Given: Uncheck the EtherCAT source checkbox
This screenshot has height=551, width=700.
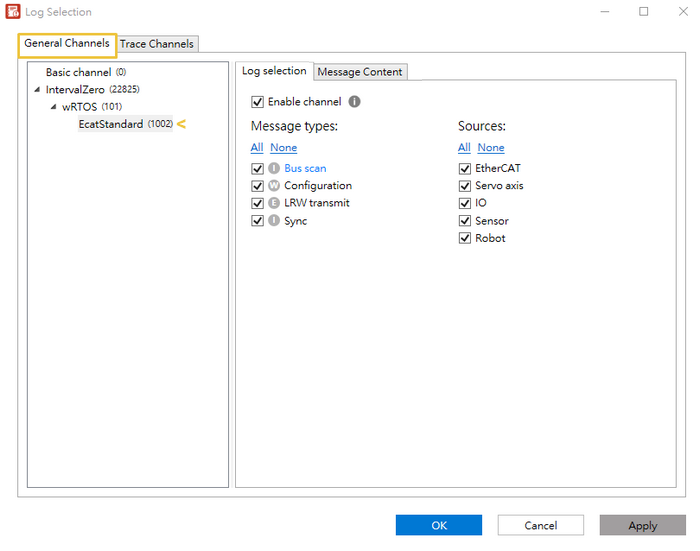Looking at the screenshot, I should tap(465, 169).
